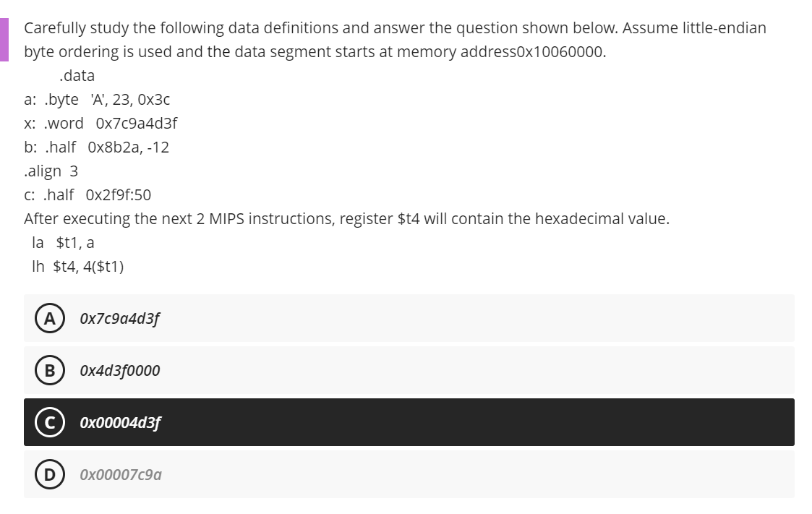This screenshot has height=514, width=812.
Task: Click the .data directive line
Action: (77, 75)
